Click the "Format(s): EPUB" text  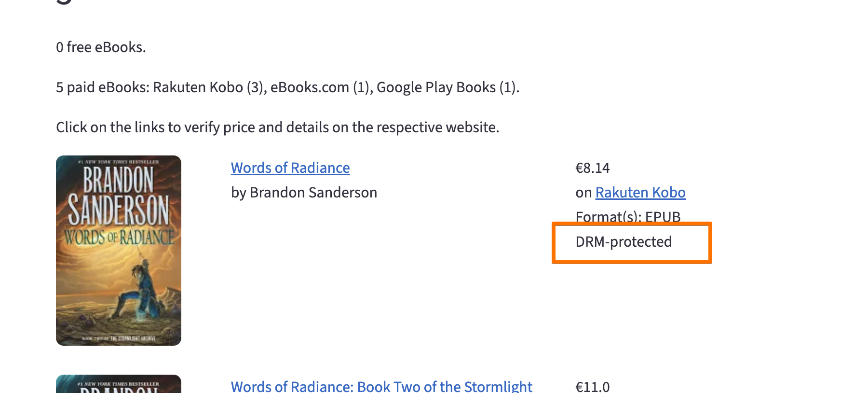(x=627, y=216)
